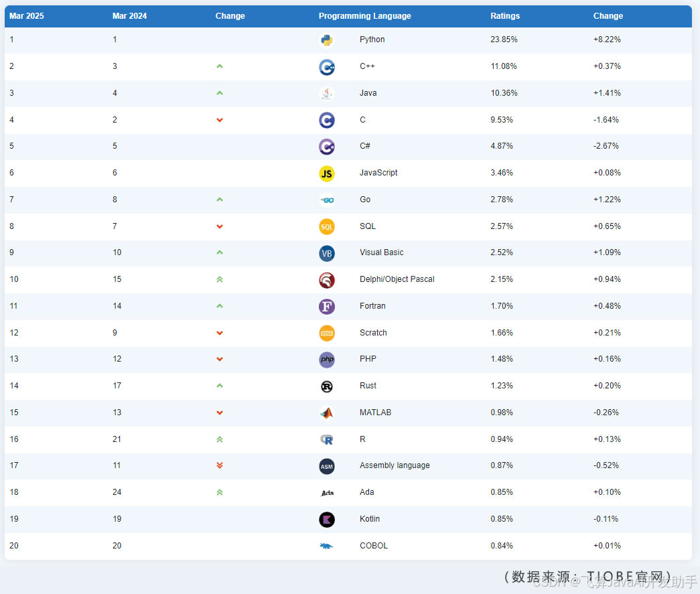This screenshot has width=700, height=594.
Task: Click the +0.08% change for JavaScript
Action: pyautogui.click(x=607, y=173)
